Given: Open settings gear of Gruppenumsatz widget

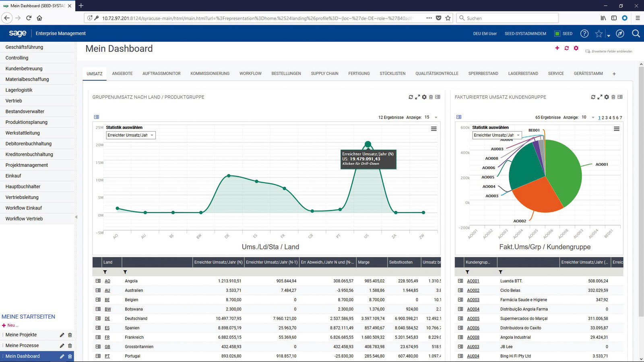Looking at the screenshot, I should (x=424, y=97).
